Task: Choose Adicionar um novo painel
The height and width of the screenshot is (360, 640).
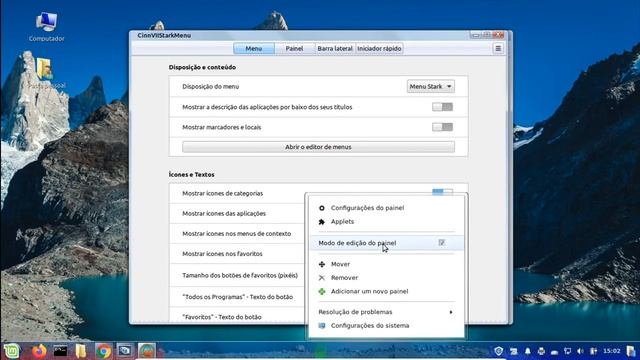Action: click(369, 291)
